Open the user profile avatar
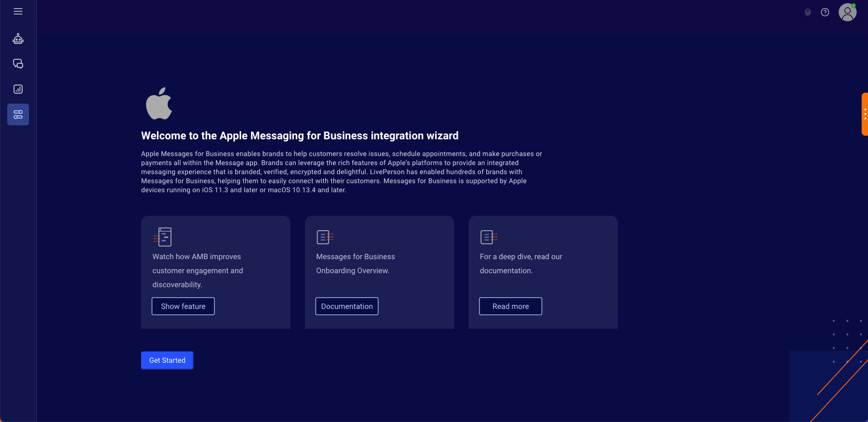This screenshot has width=868, height=422. [848, 12]
